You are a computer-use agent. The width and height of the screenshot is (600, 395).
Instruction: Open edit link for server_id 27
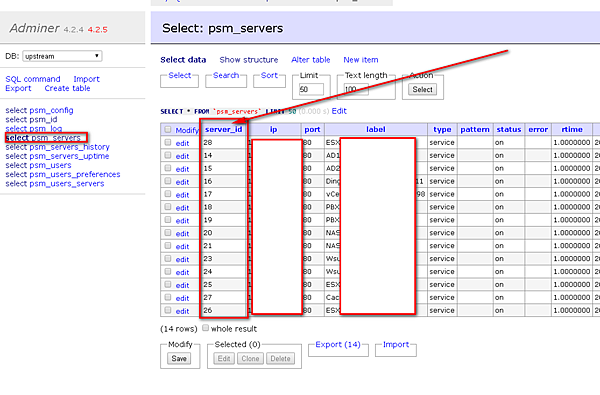[x=183, y=298]
